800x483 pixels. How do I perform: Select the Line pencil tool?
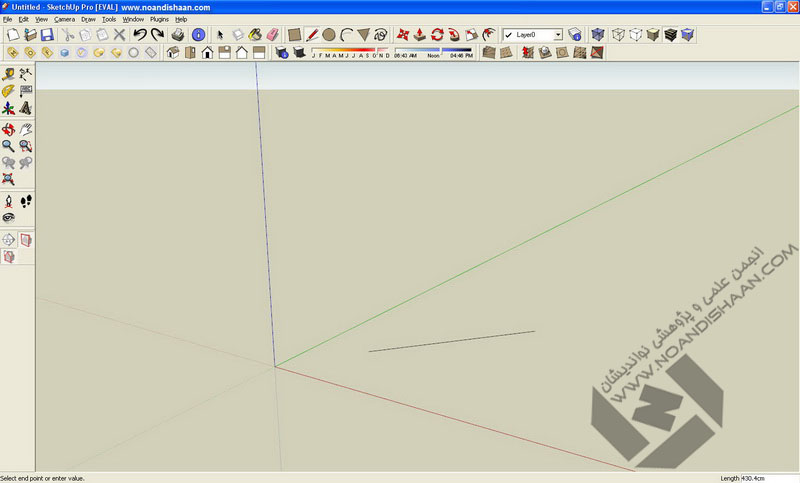(312, 35)
